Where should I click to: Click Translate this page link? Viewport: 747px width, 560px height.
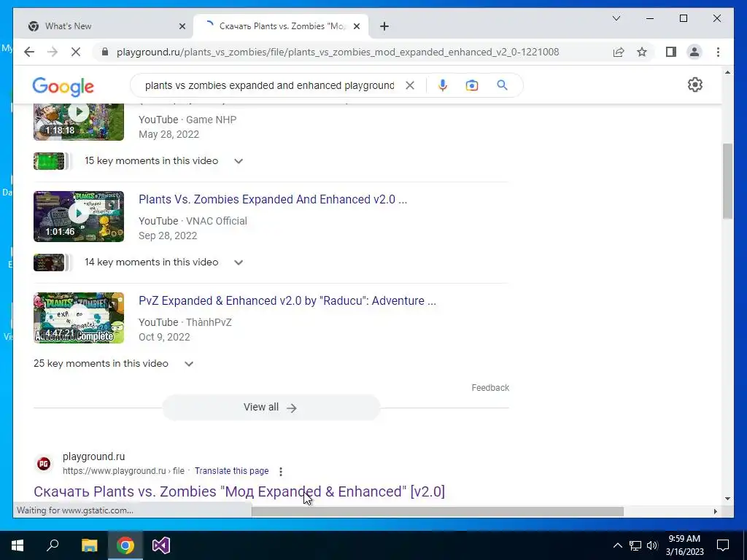(231, 471)
